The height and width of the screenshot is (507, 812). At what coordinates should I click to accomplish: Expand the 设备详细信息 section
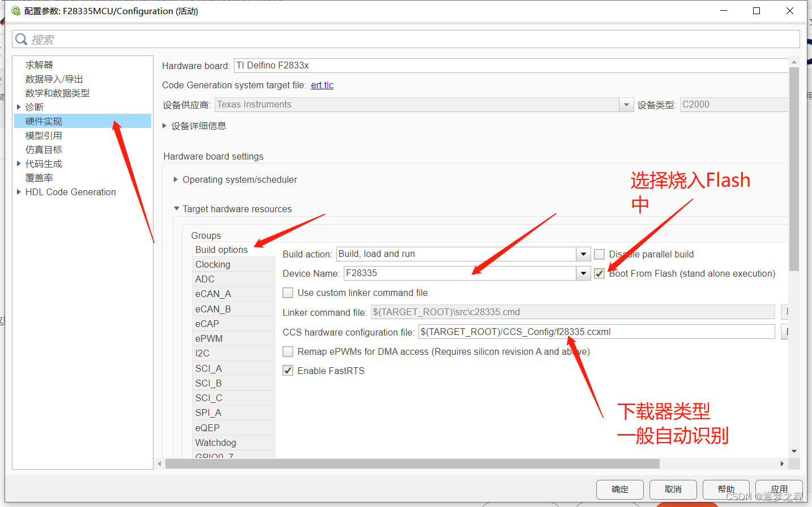click(164, 126)
